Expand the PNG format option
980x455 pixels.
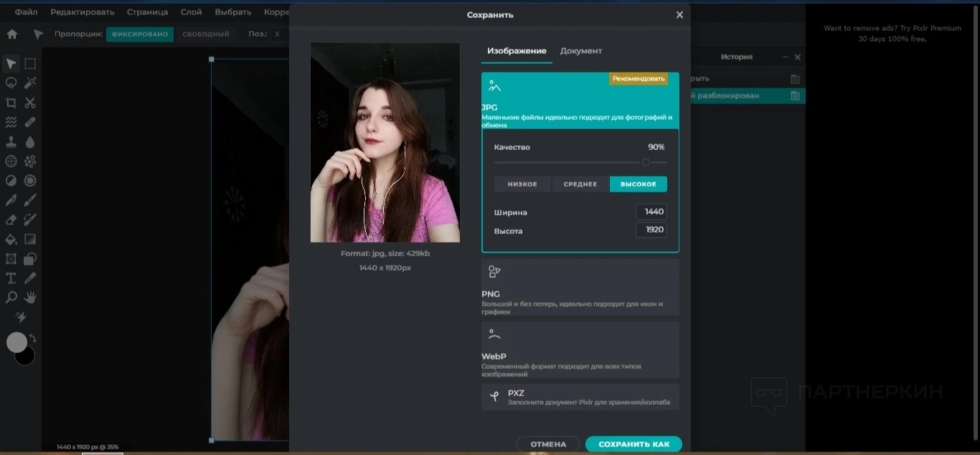tap(580, 287)
